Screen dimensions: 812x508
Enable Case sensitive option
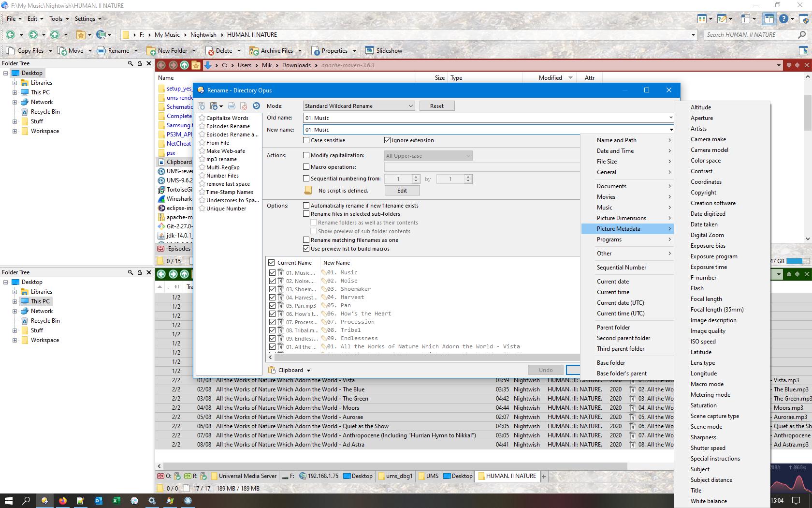coord(306,140)
